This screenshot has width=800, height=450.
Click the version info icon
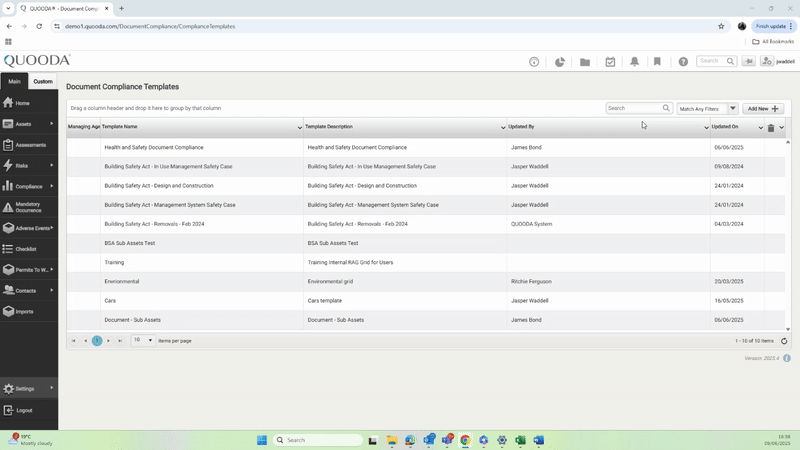[x=787, y=358]
